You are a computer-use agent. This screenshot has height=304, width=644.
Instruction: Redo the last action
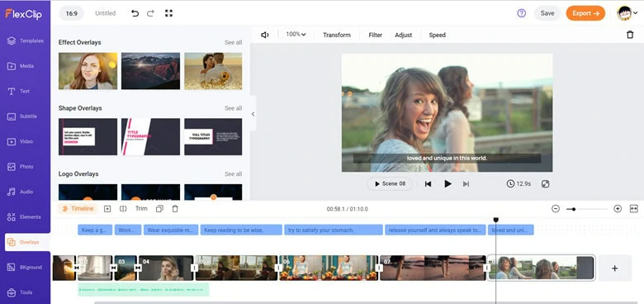click(x=150, y=13)
